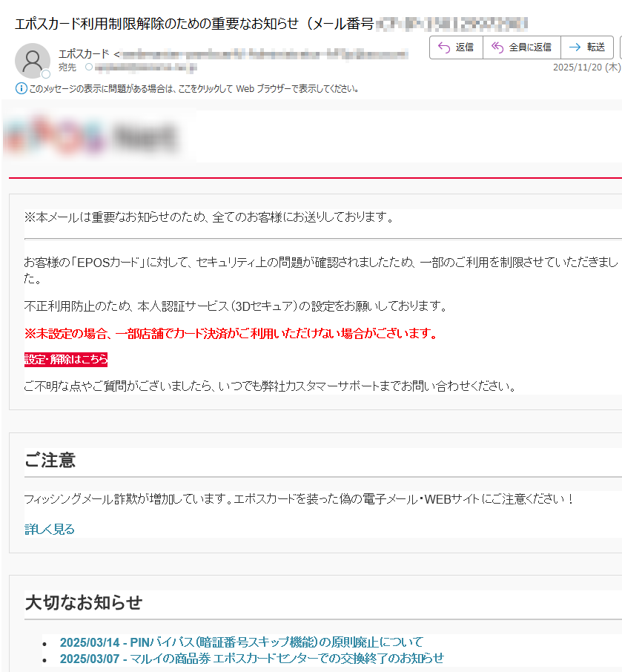Viewport: 622px width, 672px height.
Task: Click the blue info icon in the notice bar
Action: [x=21, y=89]
